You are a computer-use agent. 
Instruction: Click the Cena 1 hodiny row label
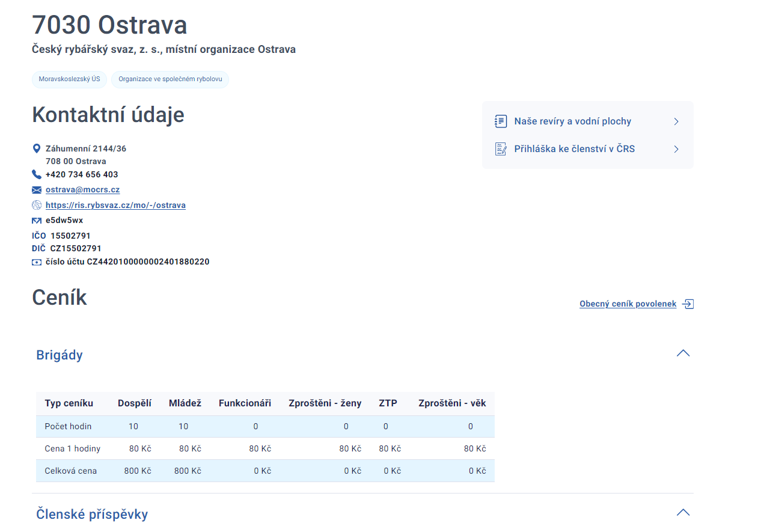[72, 449]
